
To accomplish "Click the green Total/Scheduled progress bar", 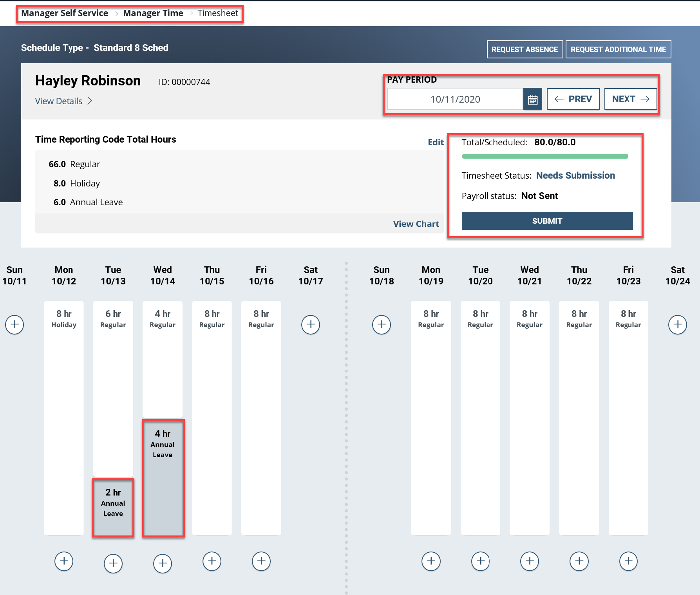I will 545,156.
